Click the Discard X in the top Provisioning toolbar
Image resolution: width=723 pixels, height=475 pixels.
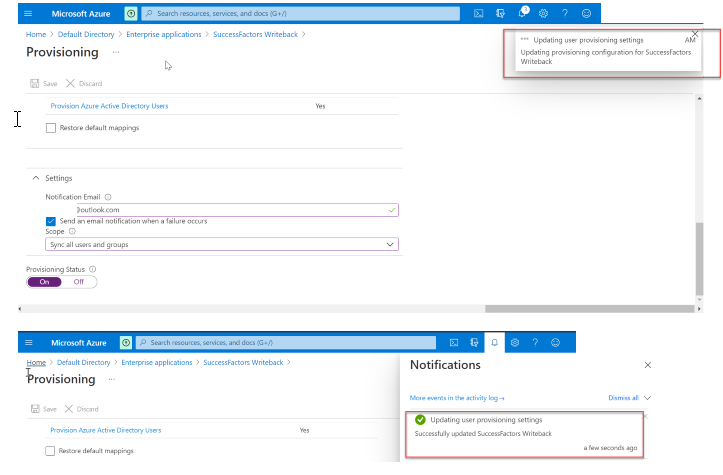[70, 83]
